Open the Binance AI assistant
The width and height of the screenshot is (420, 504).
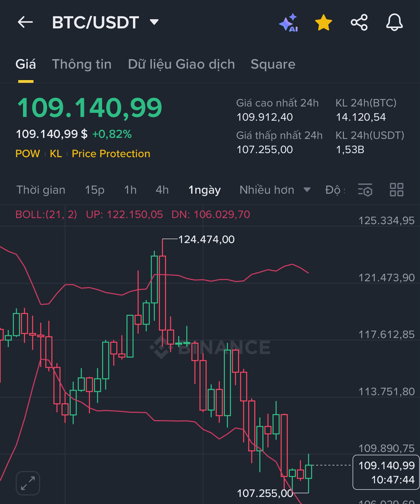coord(289,22)
